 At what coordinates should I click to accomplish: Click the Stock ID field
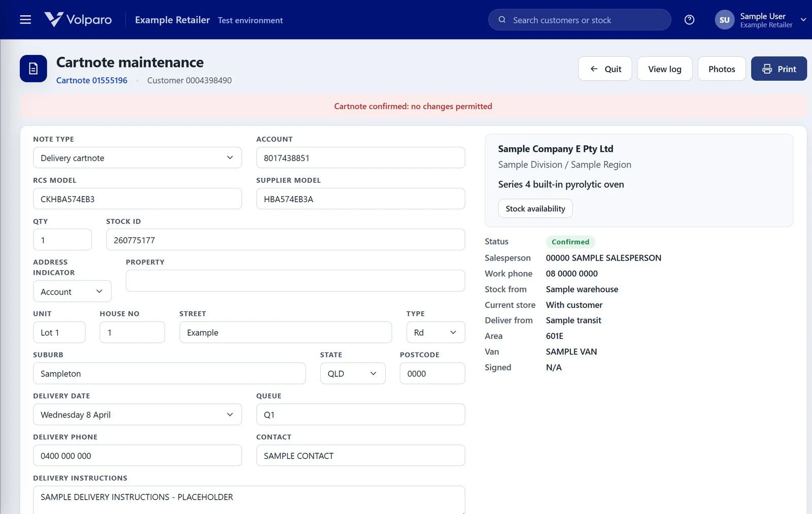286,240
